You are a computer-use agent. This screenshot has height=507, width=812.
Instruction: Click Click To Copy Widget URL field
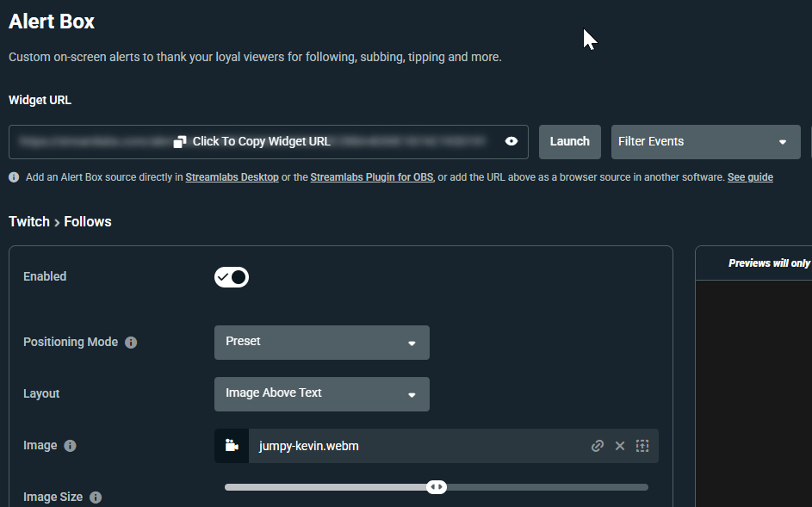(269, 142)
